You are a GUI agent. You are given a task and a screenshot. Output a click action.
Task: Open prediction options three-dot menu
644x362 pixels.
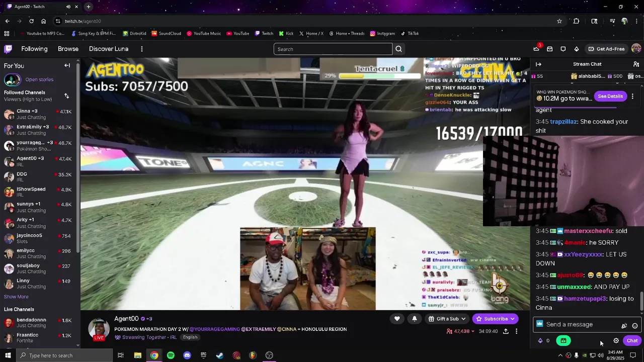click(x=632, y=96)
